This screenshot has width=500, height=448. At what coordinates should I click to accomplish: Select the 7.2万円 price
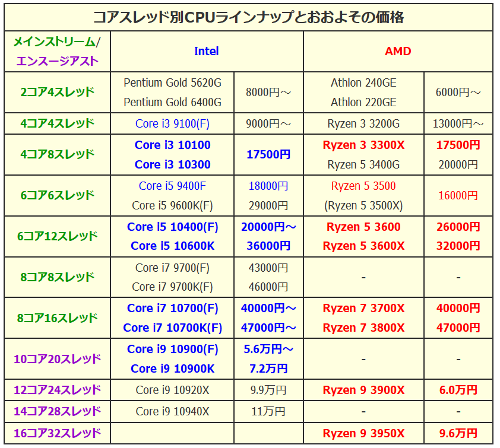268,368
